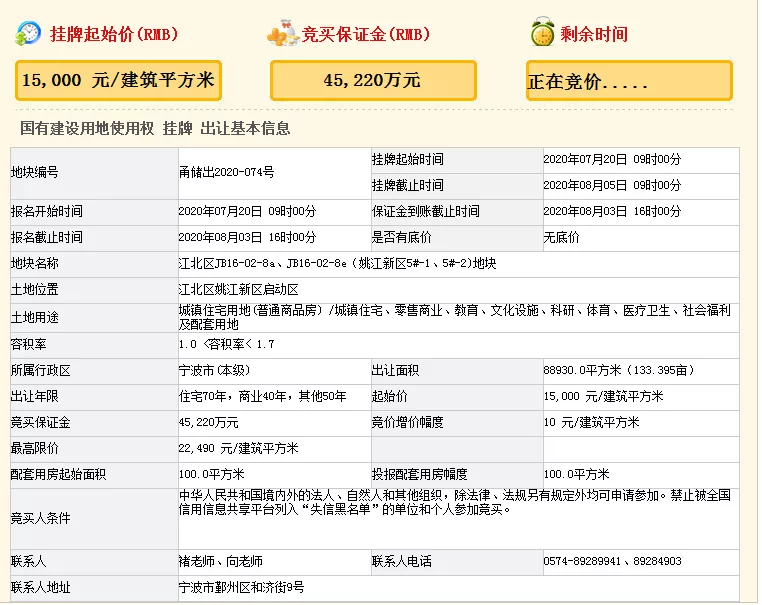Click the 投报配套用房幅度 label
Image resolution: width=762 pixels, height=605 pixels.
[419, 475]
